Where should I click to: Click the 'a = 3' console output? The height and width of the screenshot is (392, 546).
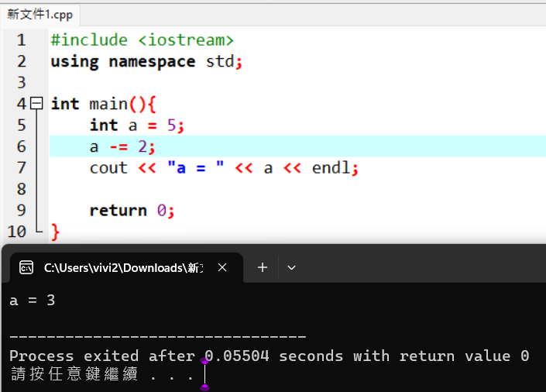[x=33, y=301]
